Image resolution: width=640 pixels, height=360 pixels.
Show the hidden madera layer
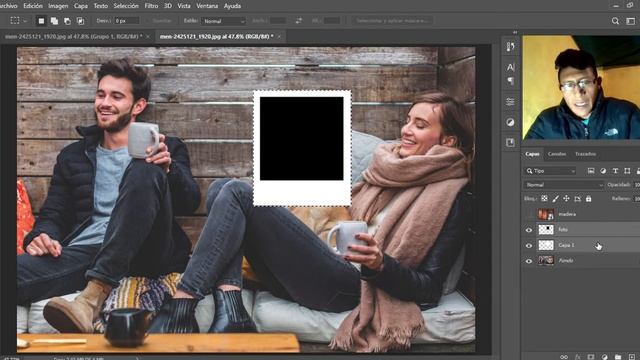click(529, 214)
